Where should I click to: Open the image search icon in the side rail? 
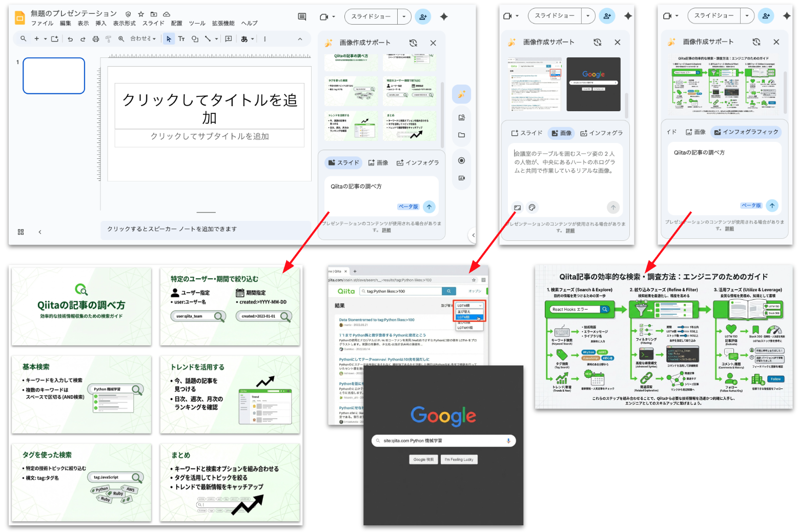pos(461,117)
